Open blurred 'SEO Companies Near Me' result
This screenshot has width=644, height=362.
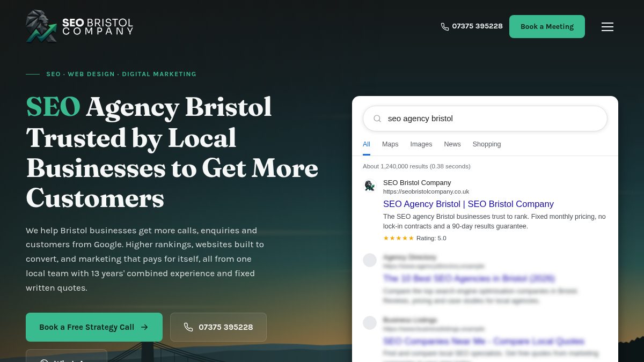coord(484,341)
